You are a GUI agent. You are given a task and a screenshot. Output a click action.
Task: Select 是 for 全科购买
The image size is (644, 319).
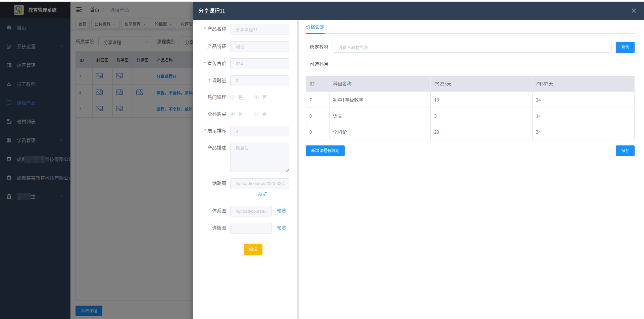233,114
